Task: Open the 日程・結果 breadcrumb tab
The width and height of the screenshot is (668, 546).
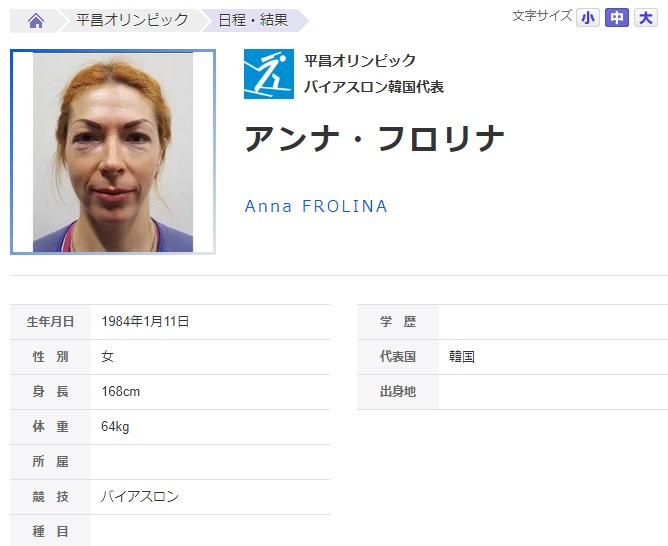Action: click(x=253, y=20)
